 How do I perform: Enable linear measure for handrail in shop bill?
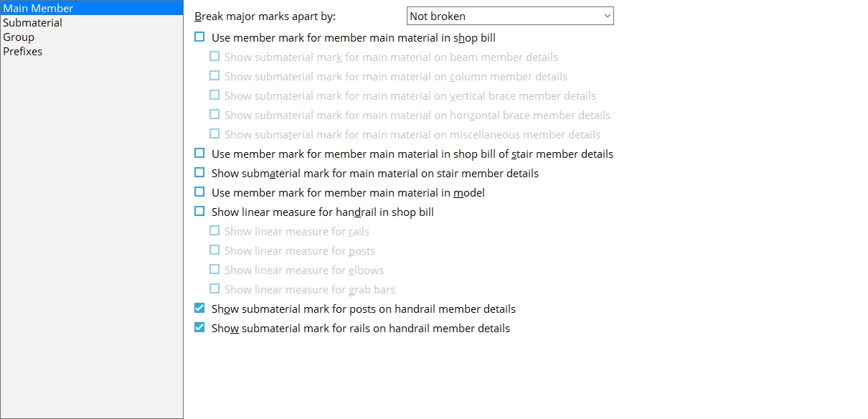[199, 212]
